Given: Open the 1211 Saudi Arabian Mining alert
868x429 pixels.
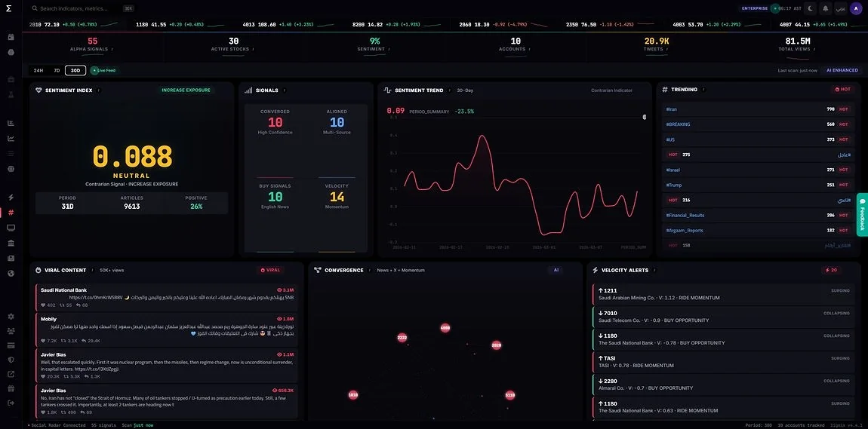Looking at the screenshot, I should (723, 294).
